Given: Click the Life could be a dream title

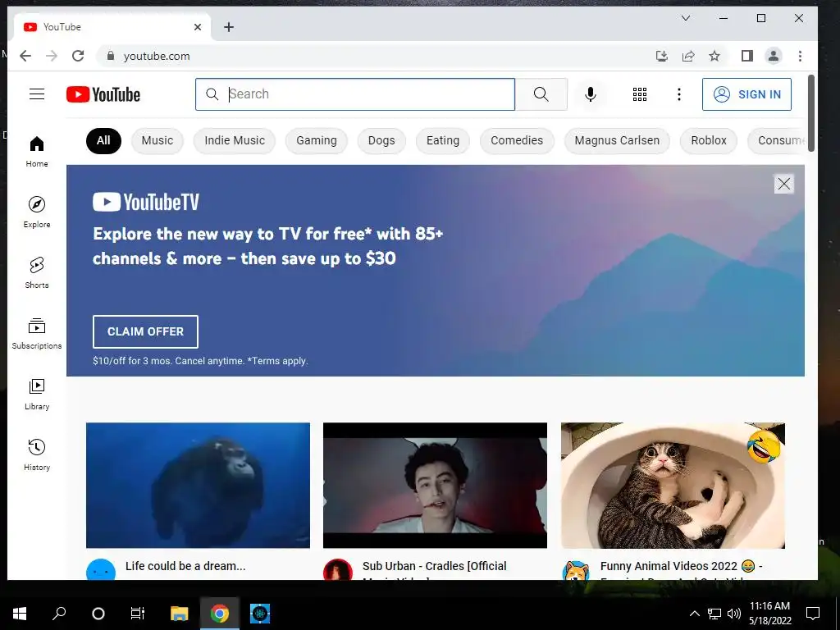Looking at the screenshot, I should tap(185, 566).
